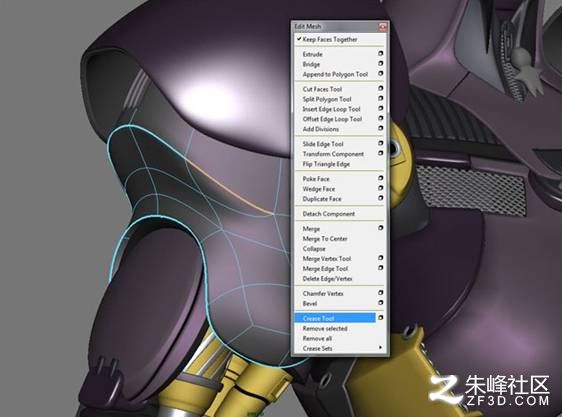This screenshot has height=417, width=562.
Task: Open Append to Polygon Tool options box
Action: click(x=381, y=74)
